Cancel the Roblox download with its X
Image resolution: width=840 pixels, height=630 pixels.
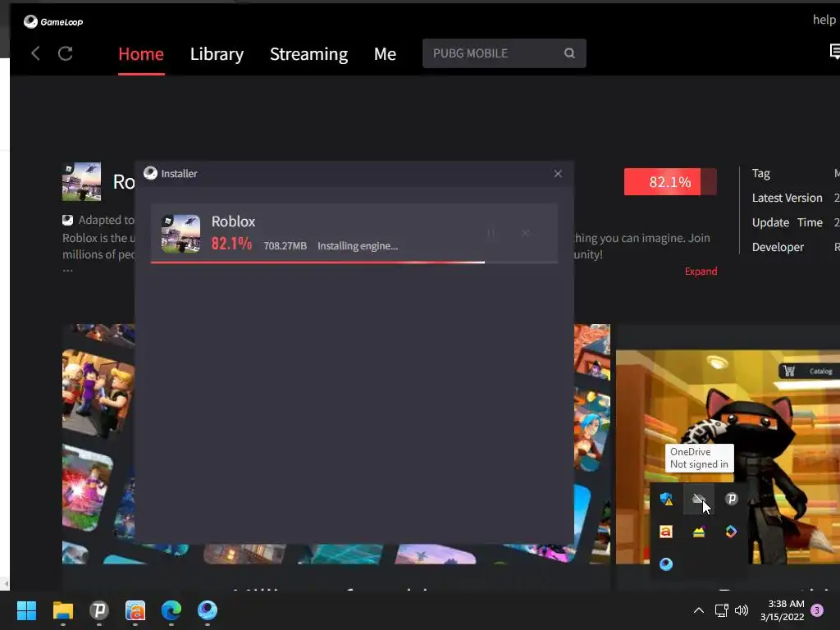point(526,233)
